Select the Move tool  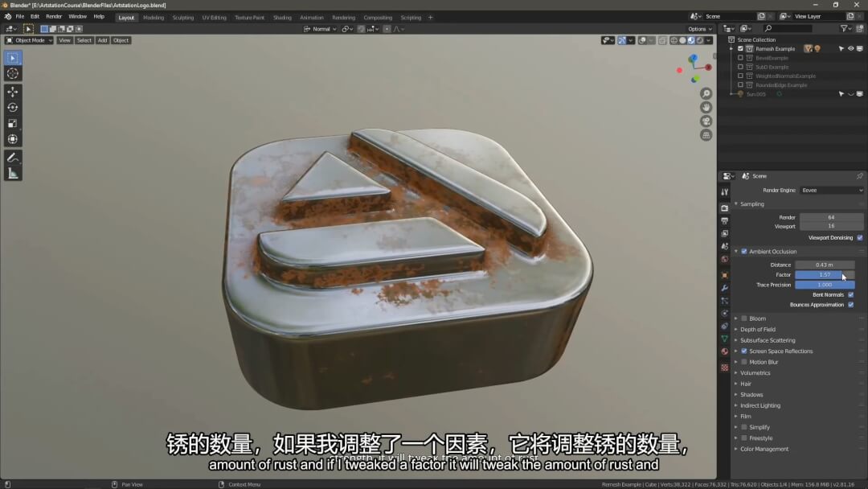[x=13, y=92]
